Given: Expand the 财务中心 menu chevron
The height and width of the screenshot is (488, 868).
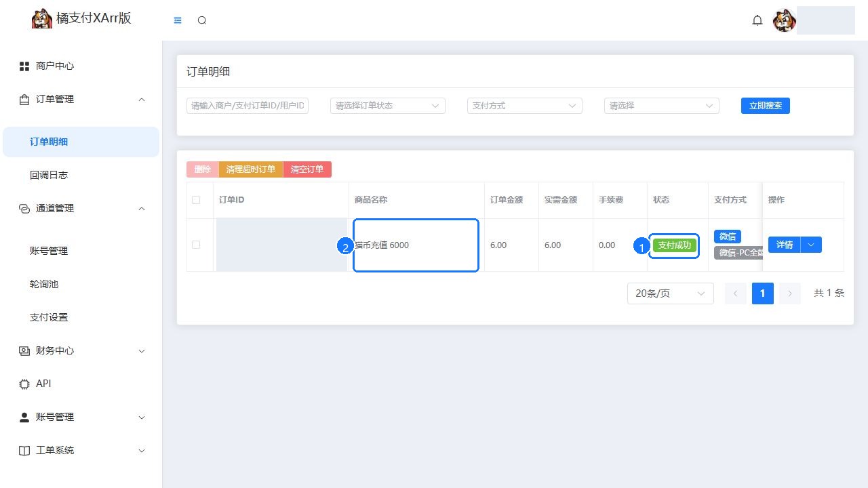Looking at the screenshot, I should coord(142,350).
